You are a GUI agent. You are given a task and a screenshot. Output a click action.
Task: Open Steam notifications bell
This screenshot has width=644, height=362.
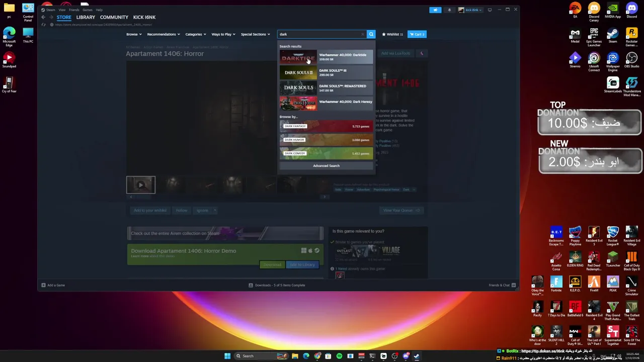click(449, 10)
